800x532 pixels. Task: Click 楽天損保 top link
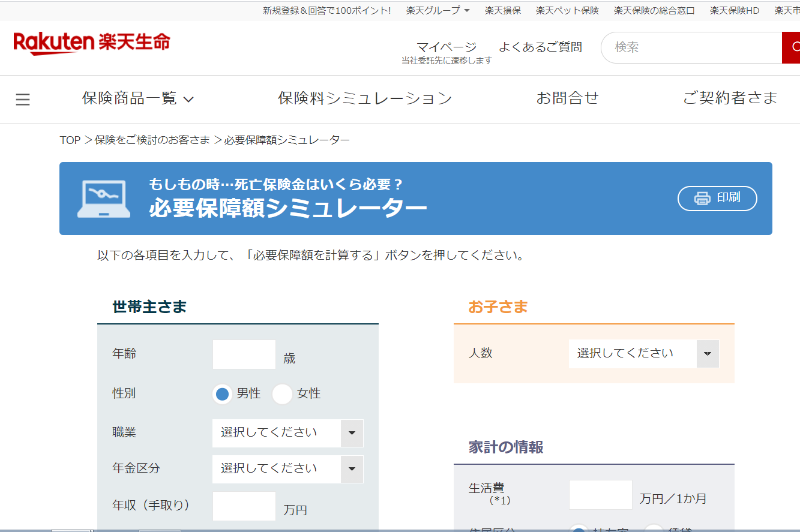(x=503, y=10)
